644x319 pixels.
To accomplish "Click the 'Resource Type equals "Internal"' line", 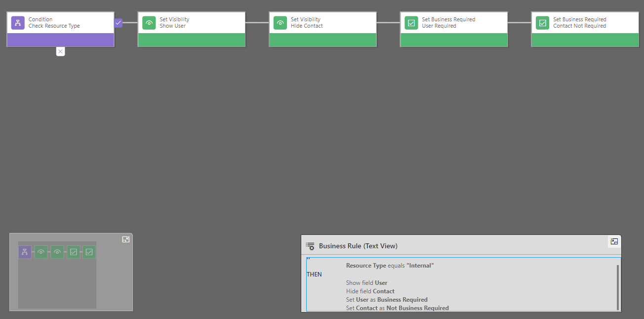I will [x=390, y=266].
